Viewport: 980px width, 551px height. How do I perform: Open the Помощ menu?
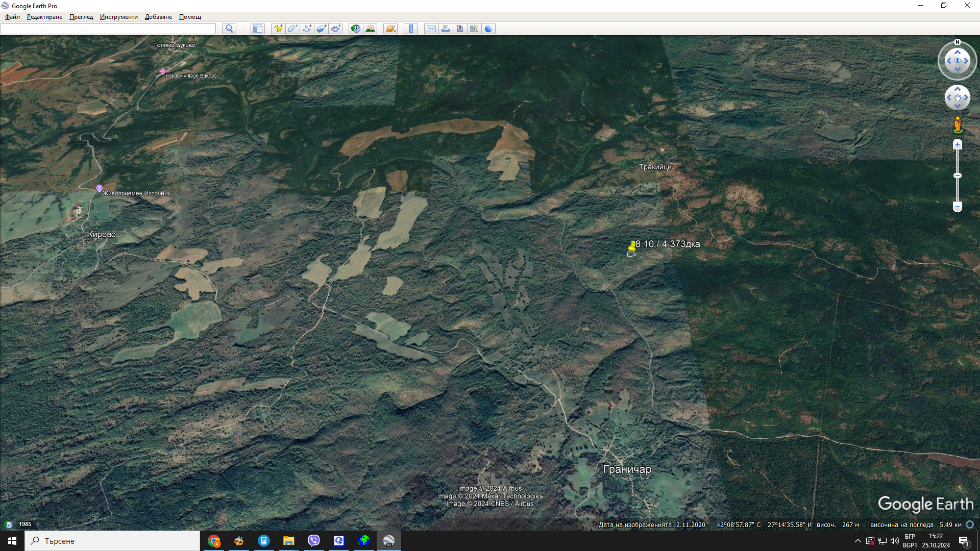[x=190, y=17]
